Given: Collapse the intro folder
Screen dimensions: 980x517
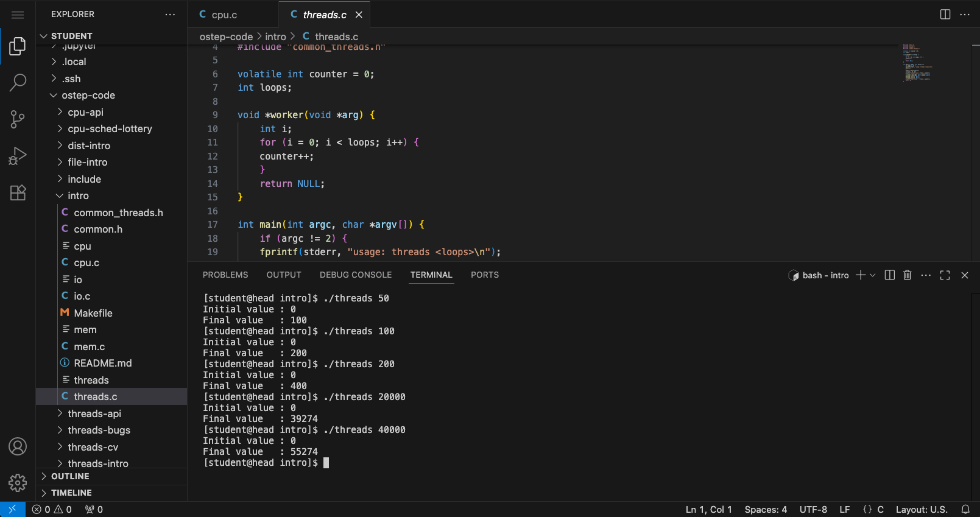Looking at the screenshot, I should coord(78,195).
